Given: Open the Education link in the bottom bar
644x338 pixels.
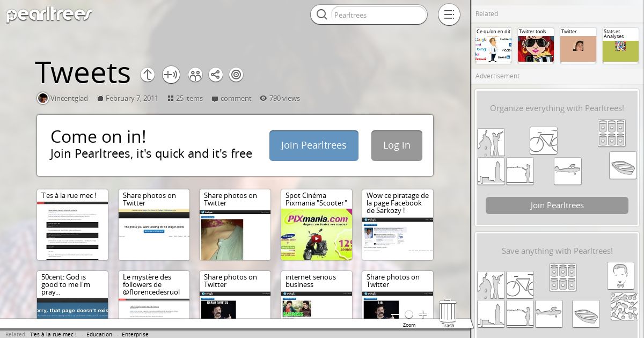Looking at the screenshot, I should [x=99, y=334].
